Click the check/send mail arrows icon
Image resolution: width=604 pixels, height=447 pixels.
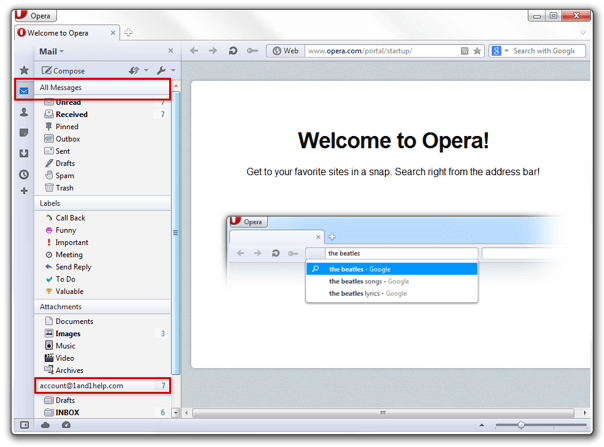134,71
